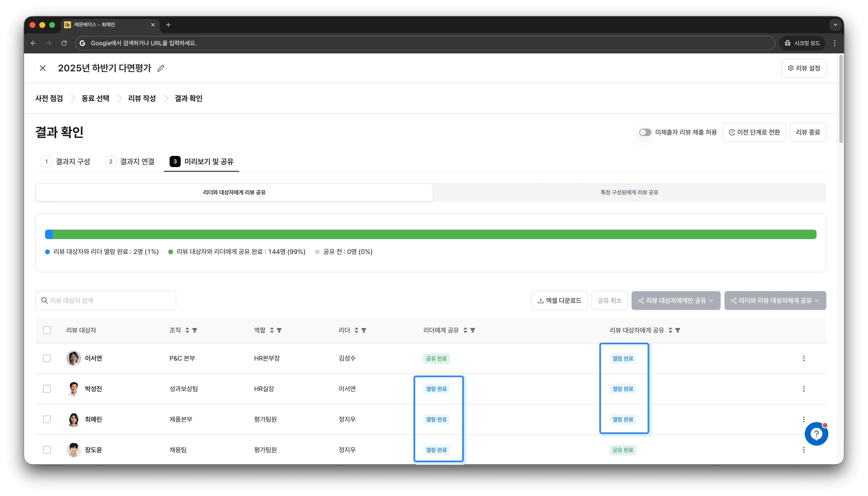Screen dimensions: 868x496
Task: Sort the 리더에게 공유 column
Action: coord(465,330)
